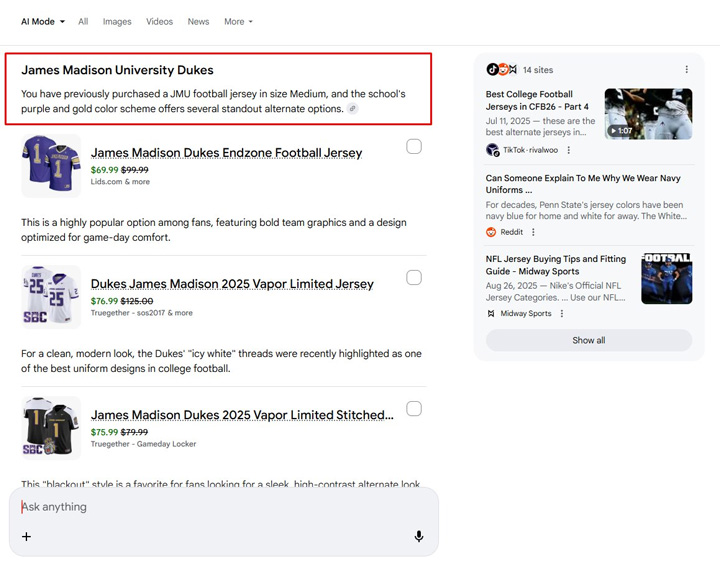The image size is (720, 568).
Task: Expand the AI Mode dropdown
Action: coord(43,21)
